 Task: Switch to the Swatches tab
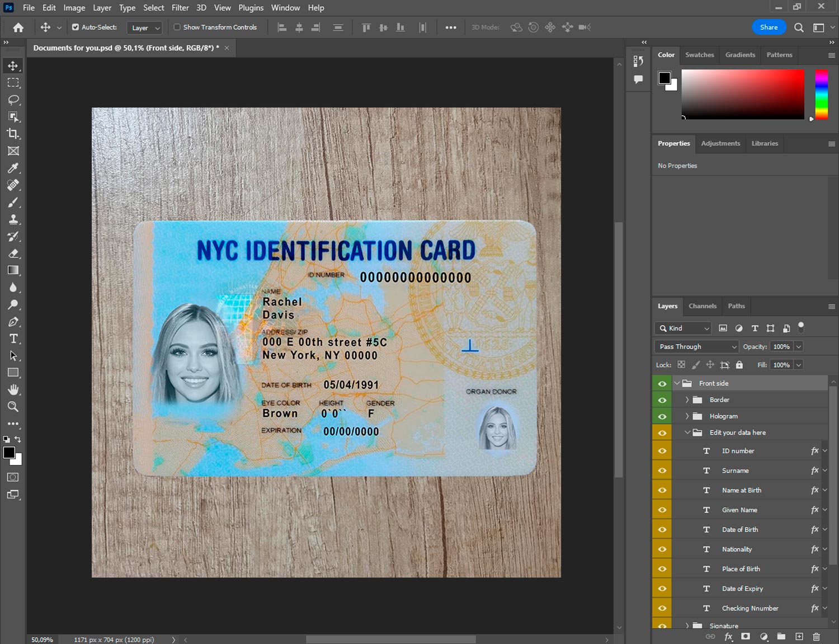click(699, 55)
